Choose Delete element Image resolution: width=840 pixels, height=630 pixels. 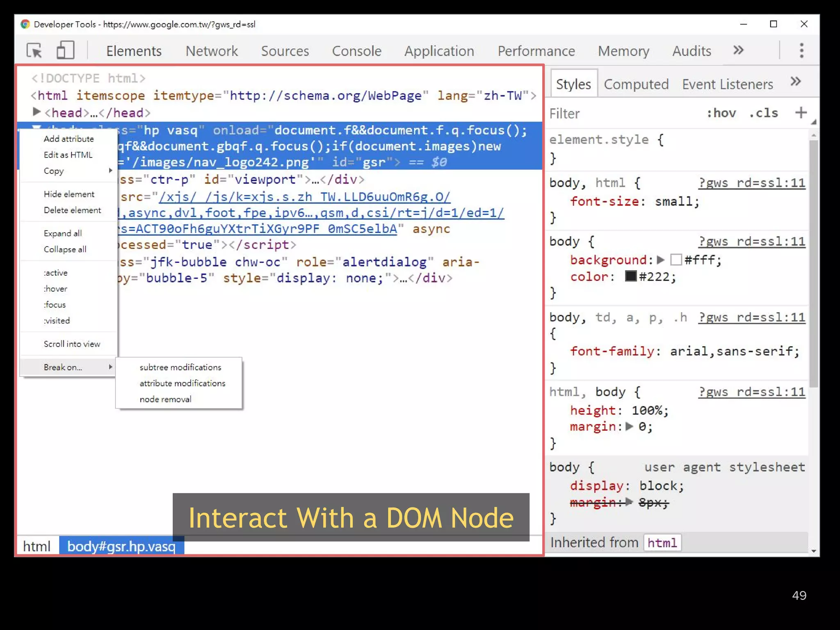click(68, 210)
